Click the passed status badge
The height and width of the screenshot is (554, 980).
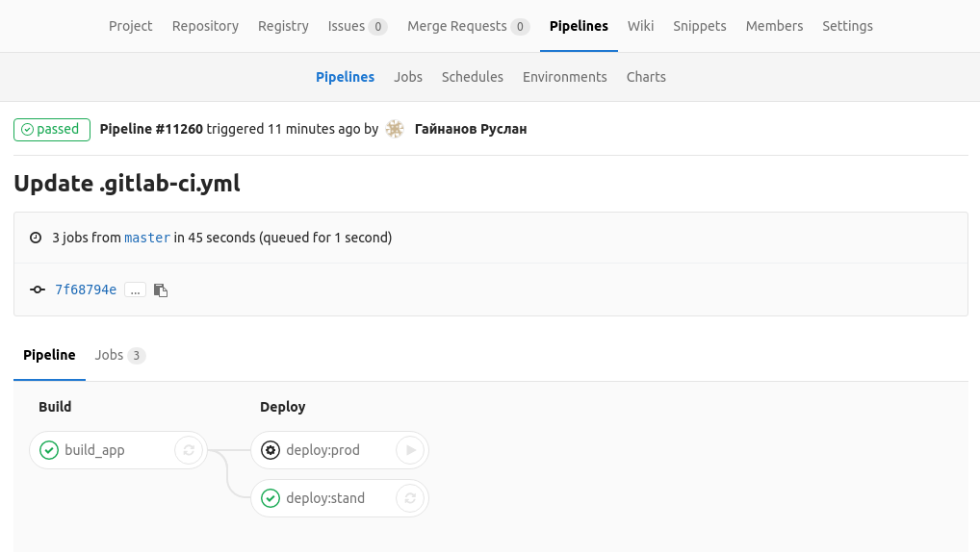tap(52, 129)
